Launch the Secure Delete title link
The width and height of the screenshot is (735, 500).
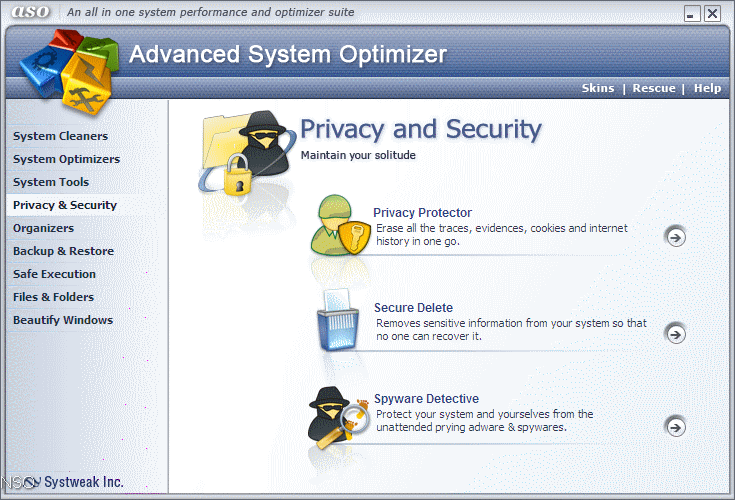tap(413, 307)
